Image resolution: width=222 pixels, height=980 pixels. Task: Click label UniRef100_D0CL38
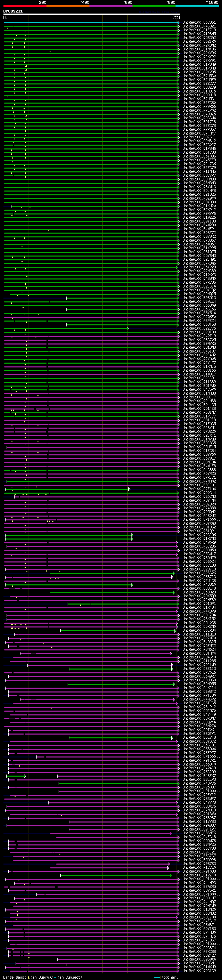point(199,566)
